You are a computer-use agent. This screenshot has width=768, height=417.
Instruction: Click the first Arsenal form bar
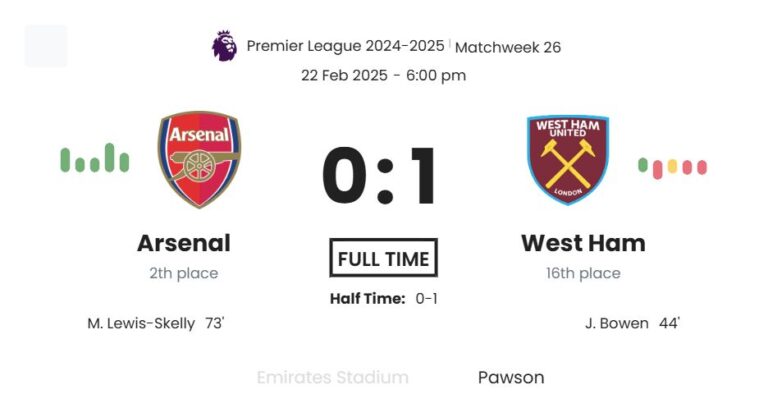pyautogui.click(x=65, y=160)
